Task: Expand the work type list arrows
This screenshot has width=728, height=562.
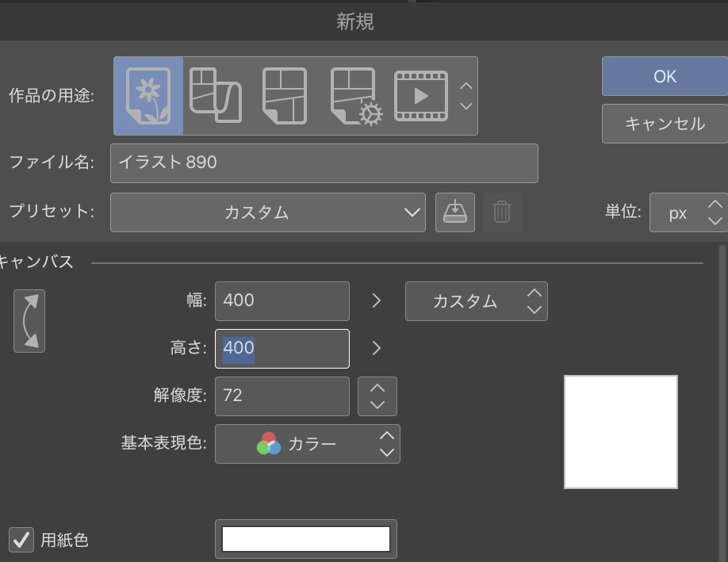Action: 466,96
